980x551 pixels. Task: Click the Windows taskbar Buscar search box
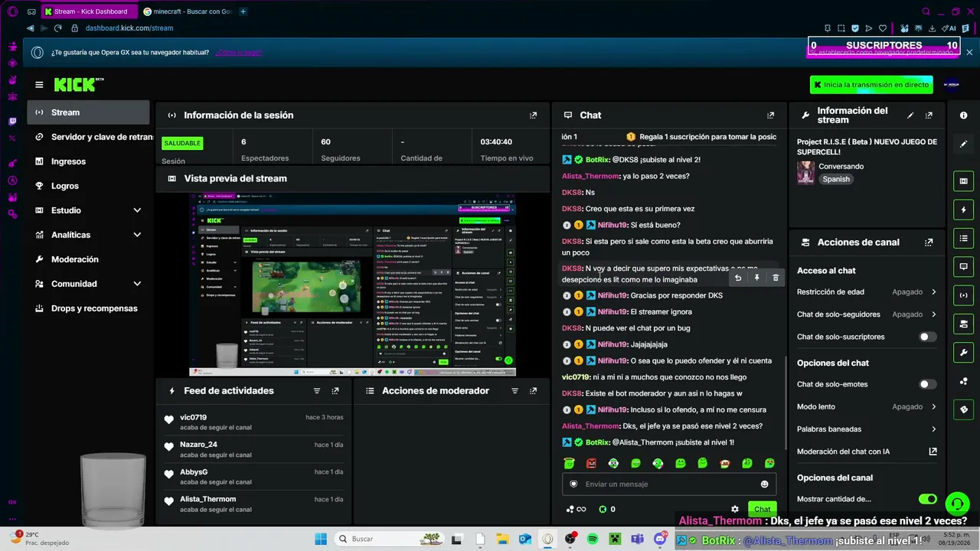click(388, 539)
